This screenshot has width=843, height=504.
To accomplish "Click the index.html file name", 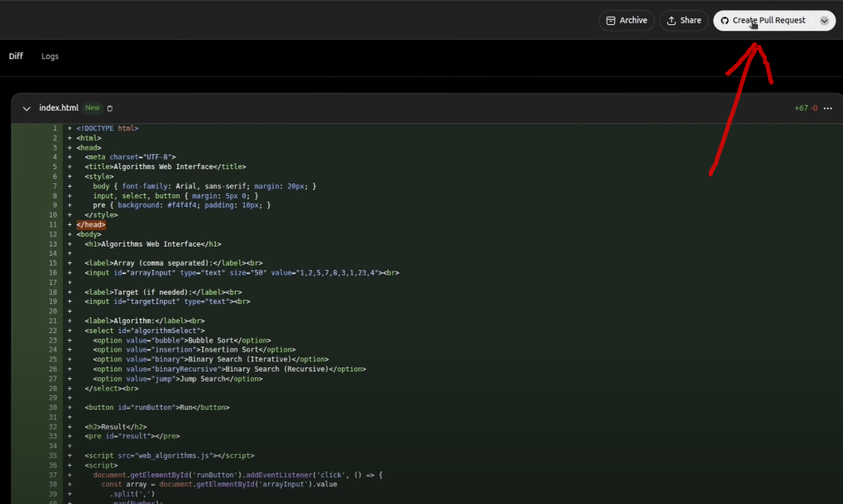I will click(x=58, y=107).
